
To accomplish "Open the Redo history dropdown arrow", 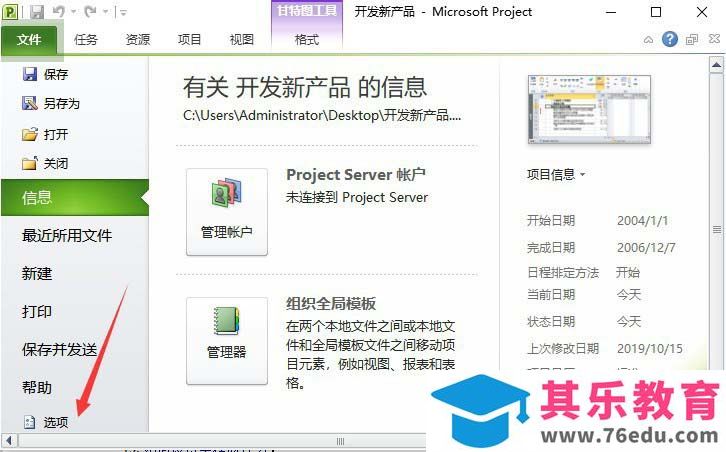I will [x=106, y=12].
